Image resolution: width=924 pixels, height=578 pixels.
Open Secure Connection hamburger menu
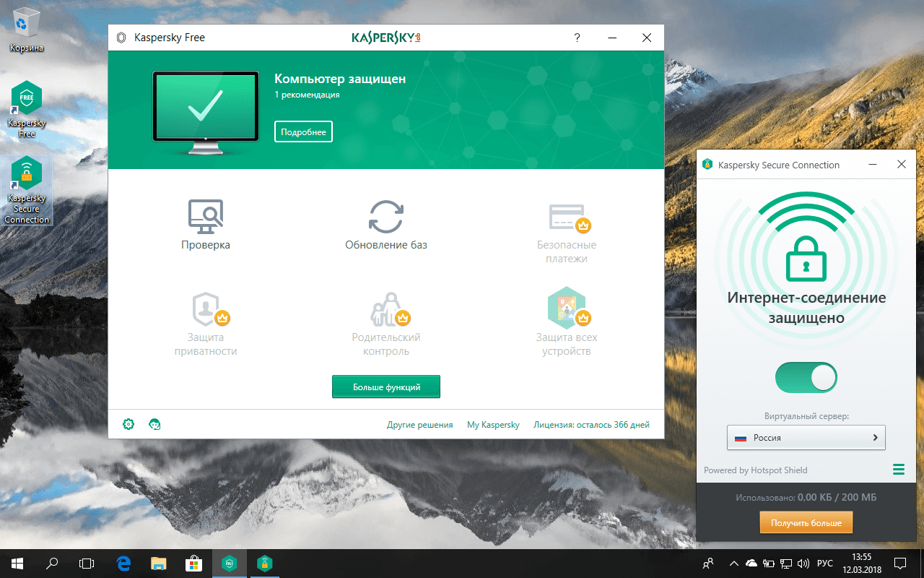pyautogui.click(x=898, y=469)
